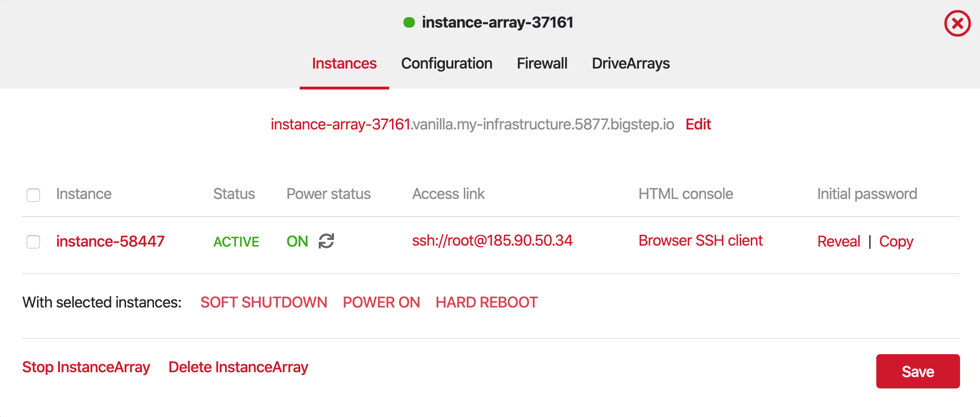This screenshot has height=417, width=980.
Task: Open the DriveArrays tab
Action: [x=630, y=64]
